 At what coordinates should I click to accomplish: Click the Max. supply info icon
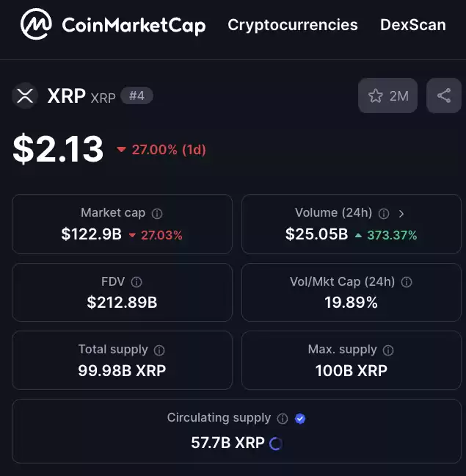click(x=388, y=350)
